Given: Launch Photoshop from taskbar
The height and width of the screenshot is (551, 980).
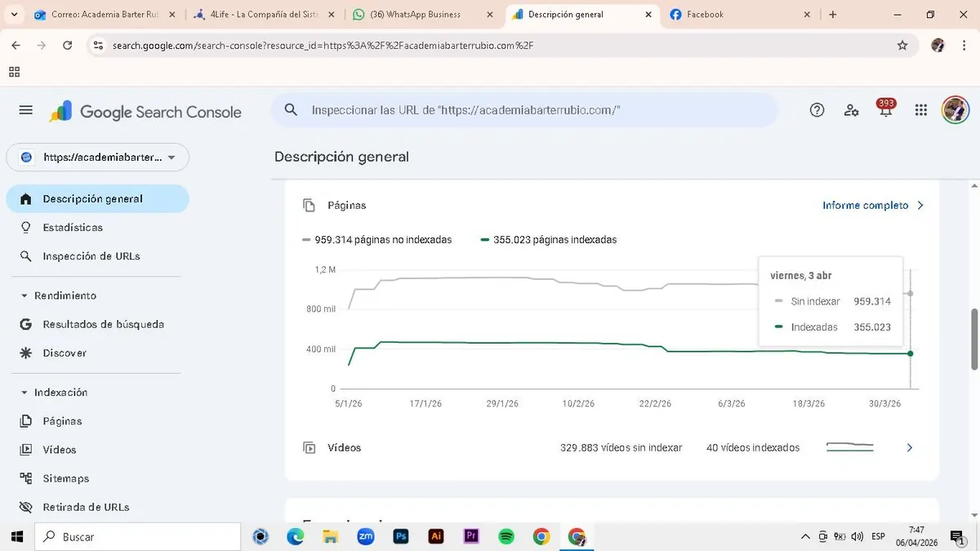Looking at the screenshot, I should click(x=401, y=536).
